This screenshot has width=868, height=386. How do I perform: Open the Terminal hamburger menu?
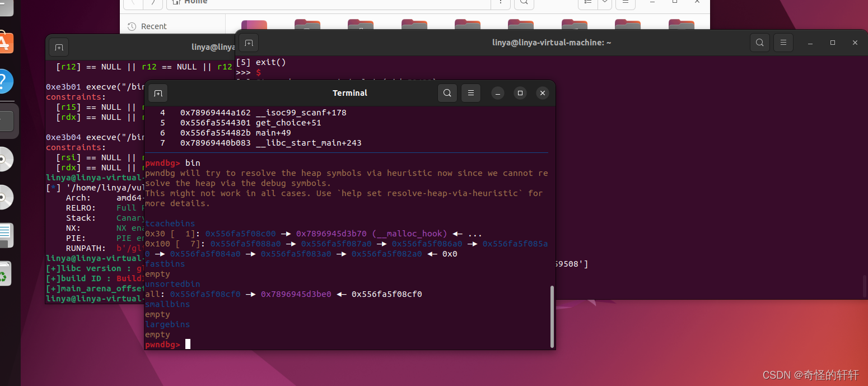[470, 93]
